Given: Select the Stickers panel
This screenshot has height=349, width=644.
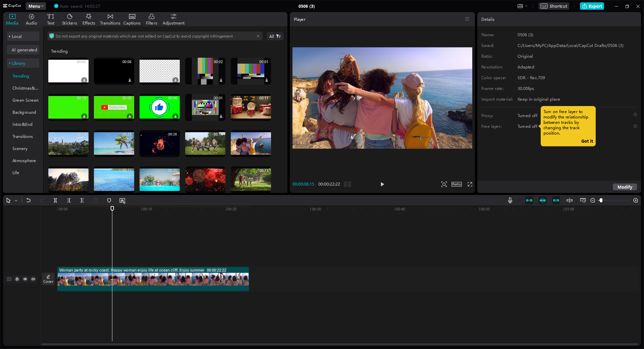Looking at the screenshot, I should pos(69,19).
